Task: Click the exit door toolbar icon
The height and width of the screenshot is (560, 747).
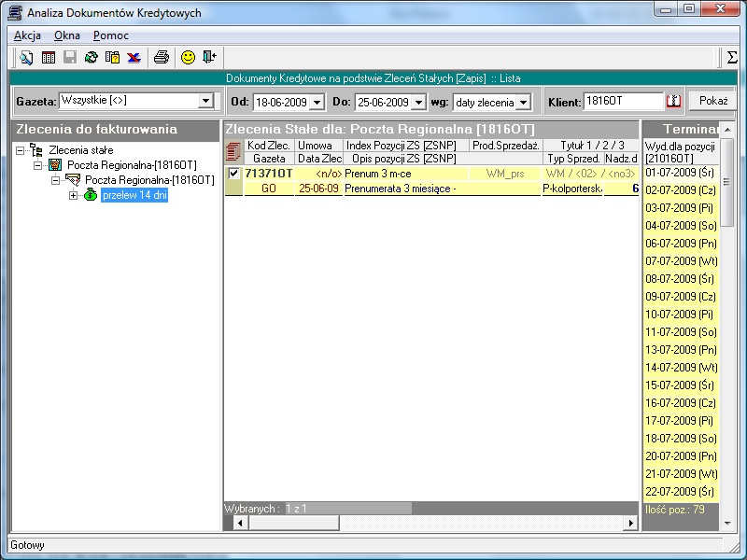Action: pyautogui.click(x=209, y=58)
